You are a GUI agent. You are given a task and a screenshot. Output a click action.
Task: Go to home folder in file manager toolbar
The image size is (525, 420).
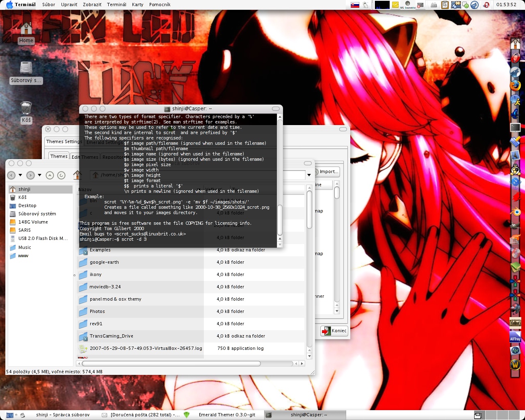pos(77,175)
